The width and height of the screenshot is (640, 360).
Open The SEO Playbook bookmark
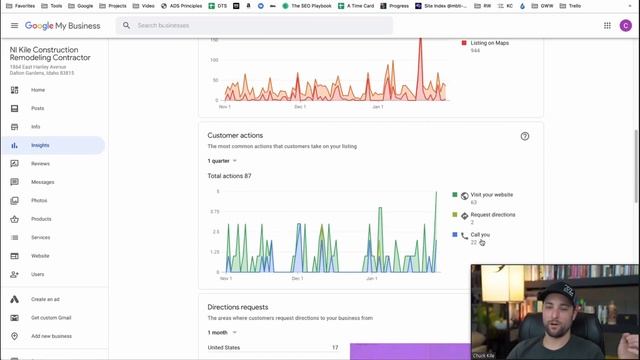point(307,6)
